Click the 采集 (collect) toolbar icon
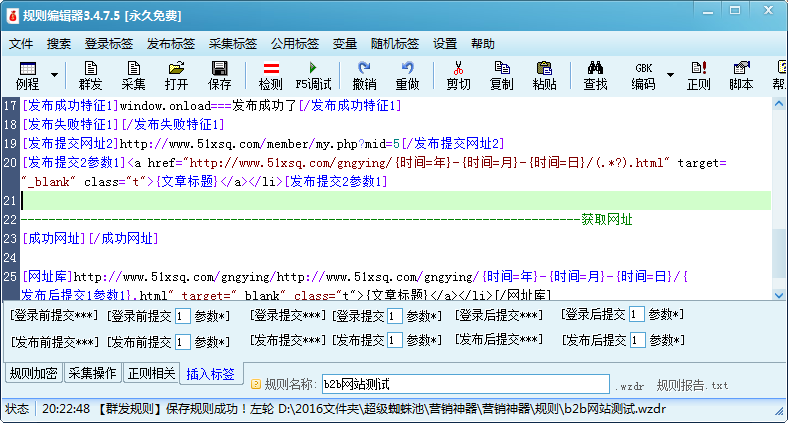 click(133, 75)
